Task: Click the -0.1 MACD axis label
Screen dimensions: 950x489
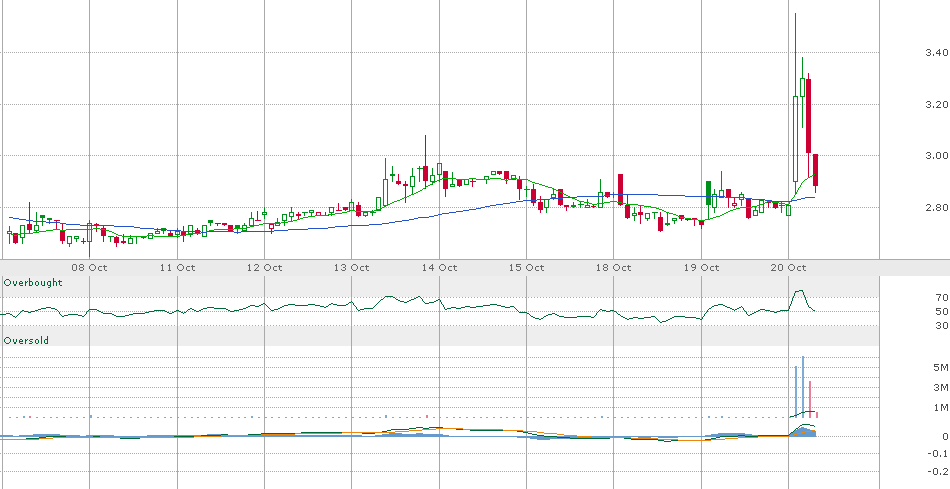Action: tap(938, 453)
